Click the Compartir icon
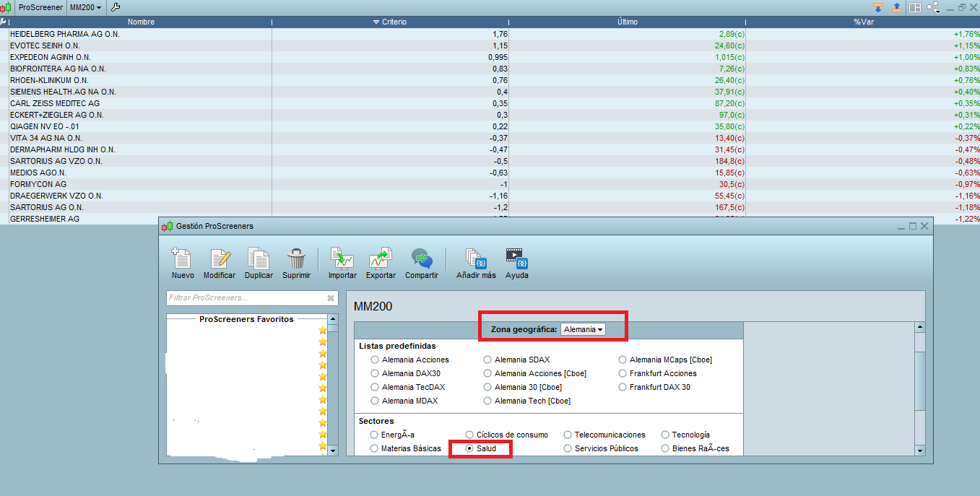 (422, 258)
